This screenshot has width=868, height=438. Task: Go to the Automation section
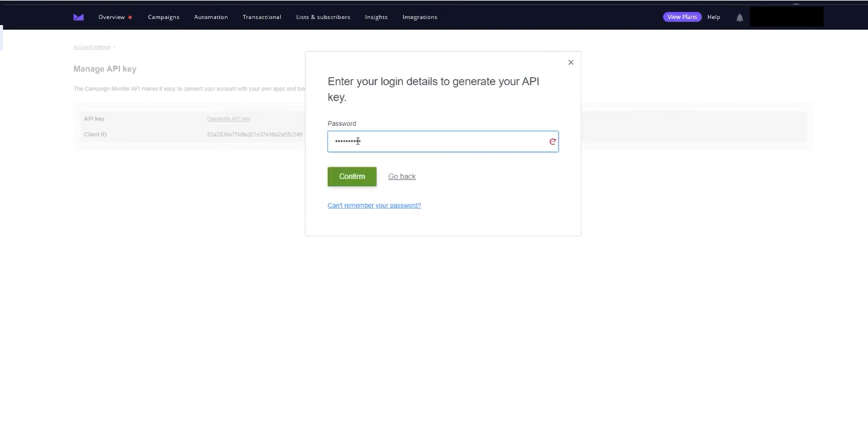[211, 17]
